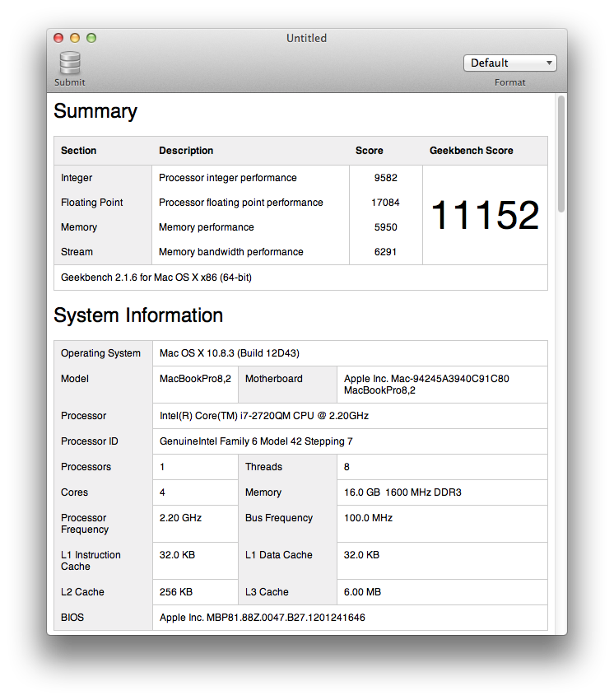Click the System Information heading
This screenshot has height=700, width=614.
(138, 315)
